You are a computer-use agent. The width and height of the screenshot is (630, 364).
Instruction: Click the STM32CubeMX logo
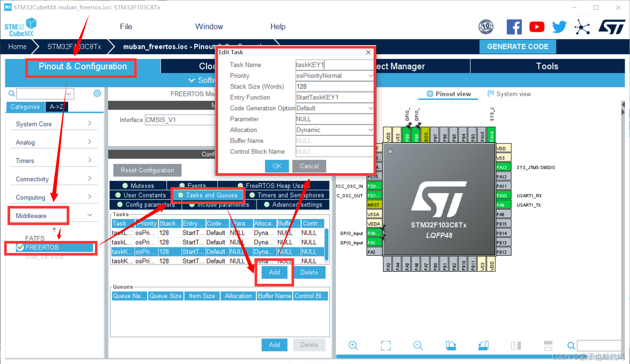(21, 27)
